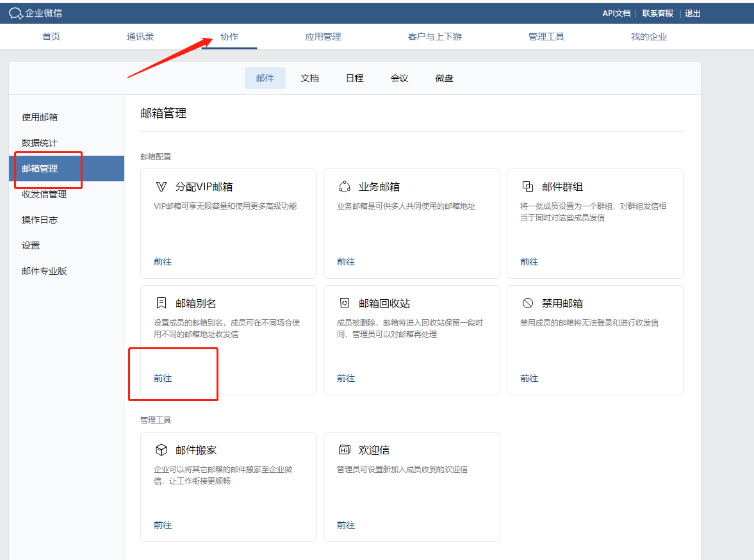Viewport: 754px width, 560px height.
Task: Open the API文档 link
Action: click(x=616, y=13)
